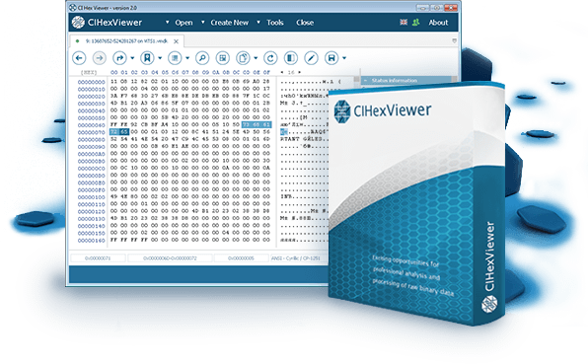The image size is (588, 364).
Task: Select the file tab ending in .vmdk
Action: 126,40
